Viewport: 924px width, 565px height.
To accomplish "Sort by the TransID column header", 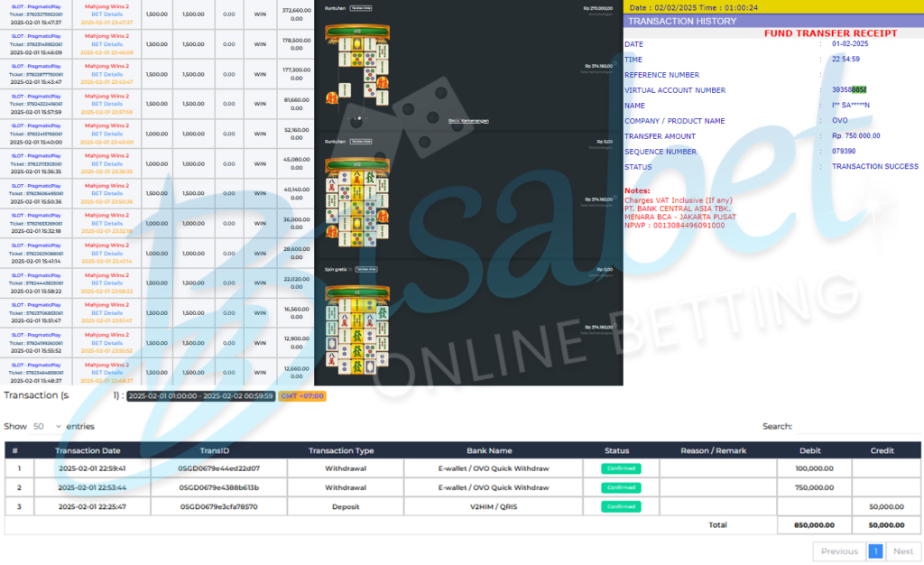I will tap(214, 450).
